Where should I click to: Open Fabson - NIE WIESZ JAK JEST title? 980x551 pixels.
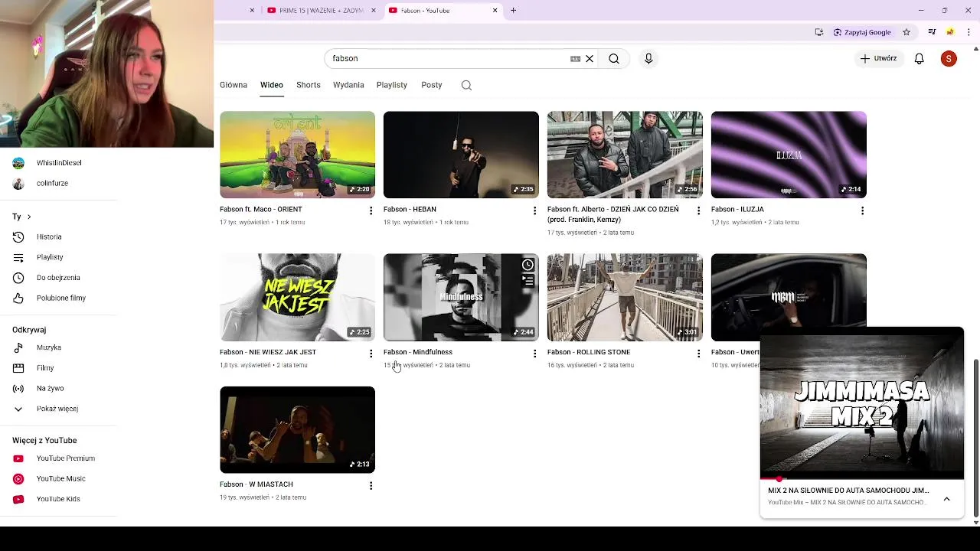coord(268,352)
